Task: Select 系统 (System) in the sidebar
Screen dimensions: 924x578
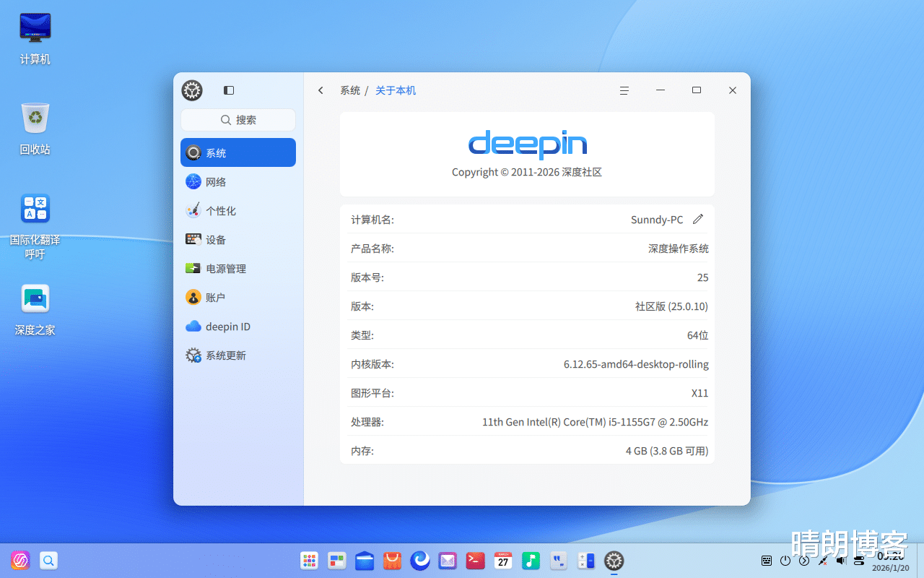Action: point(237,152)
